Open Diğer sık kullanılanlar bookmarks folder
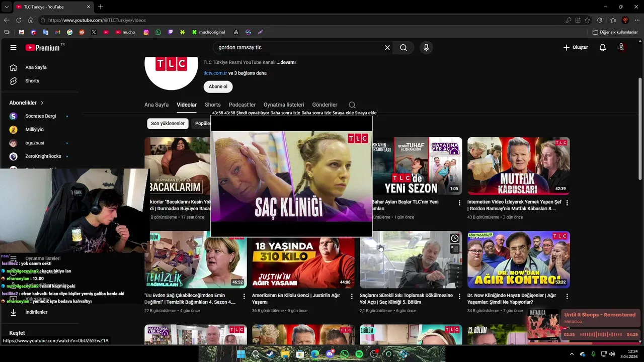644x362 pixels. point(615,32)
